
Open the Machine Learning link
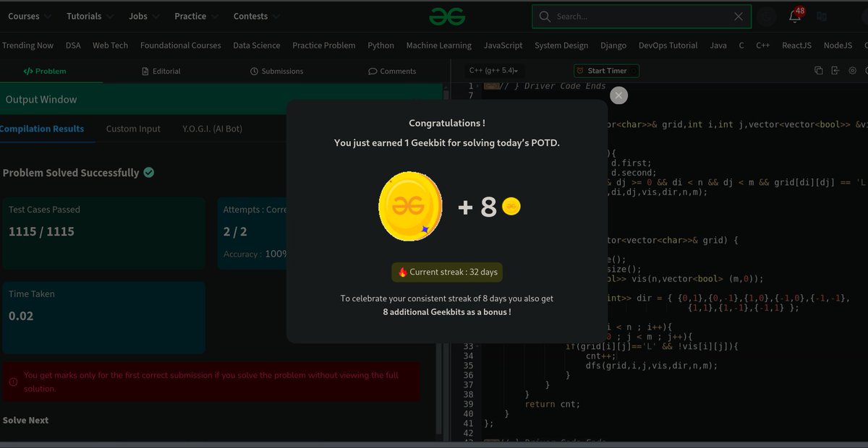coord(439,45)
